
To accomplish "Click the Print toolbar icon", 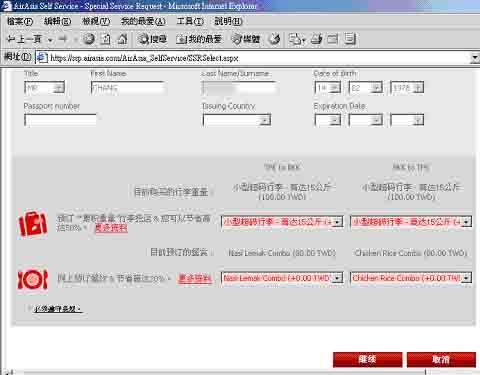I will (x=316, y=39).
